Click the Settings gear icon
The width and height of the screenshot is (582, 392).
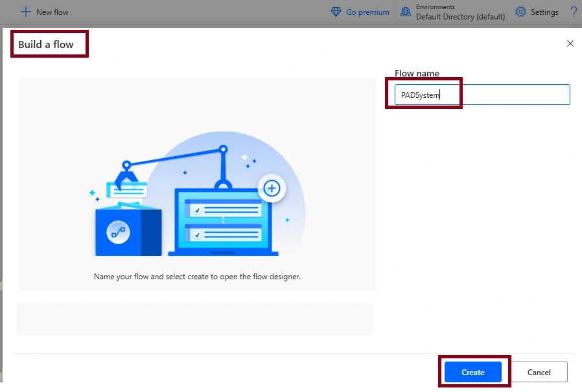pyautogui.click(x=520, y=12)
